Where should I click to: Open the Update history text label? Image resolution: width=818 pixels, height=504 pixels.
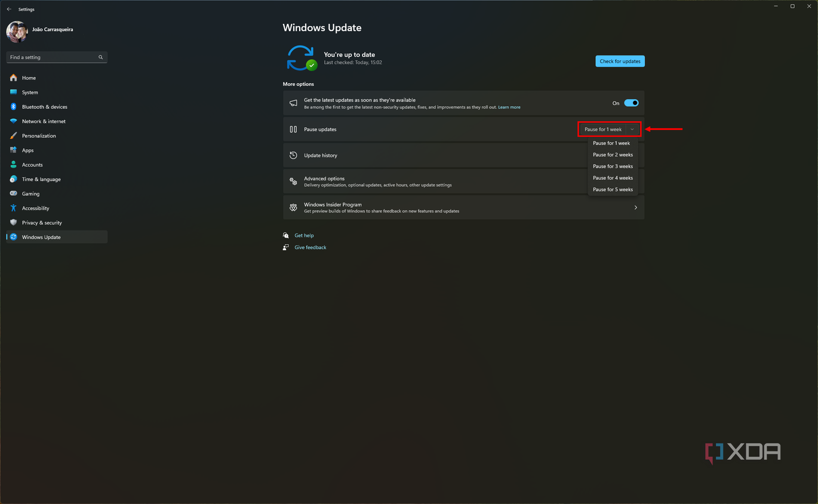321,155
